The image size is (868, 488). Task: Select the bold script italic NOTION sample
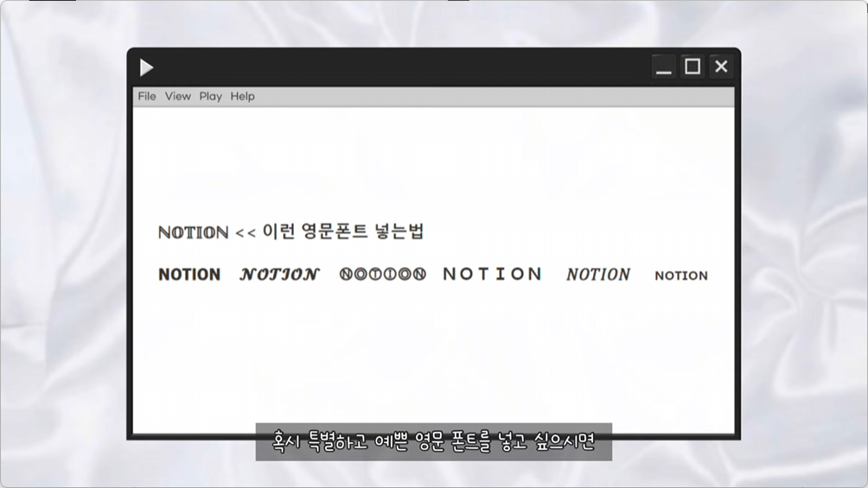[x=279, y=275]
